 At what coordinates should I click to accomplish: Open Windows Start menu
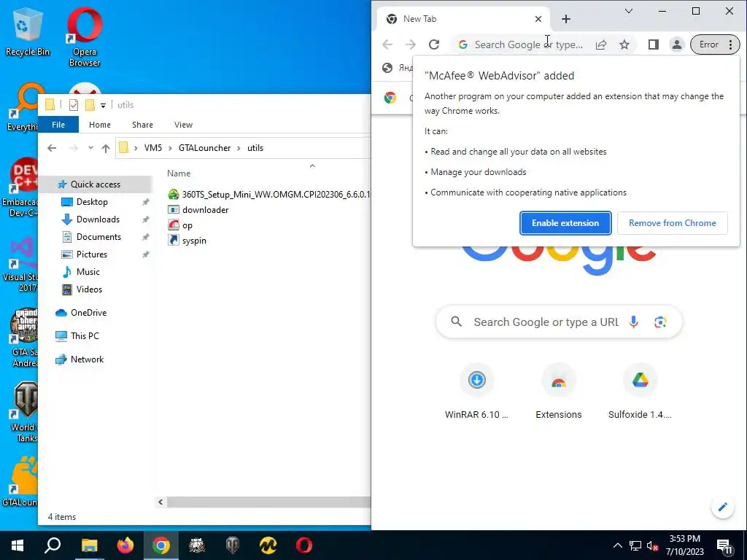point(18,545)
